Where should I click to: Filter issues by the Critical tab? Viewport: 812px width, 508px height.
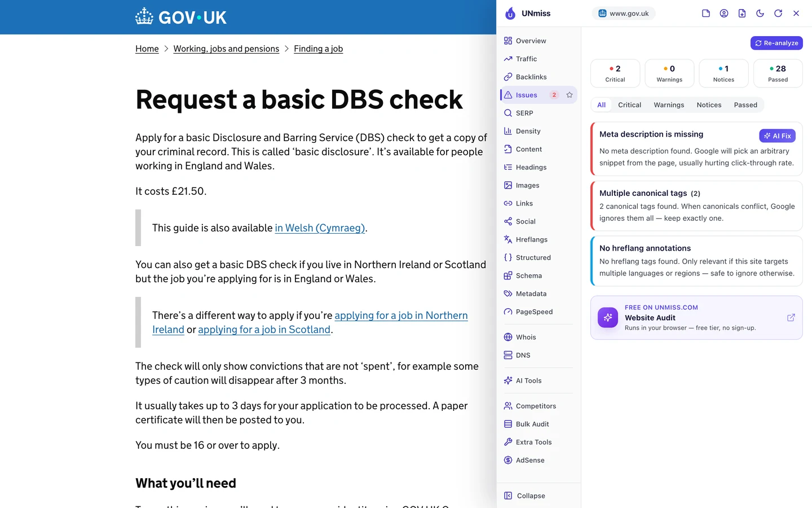point(629,105)
